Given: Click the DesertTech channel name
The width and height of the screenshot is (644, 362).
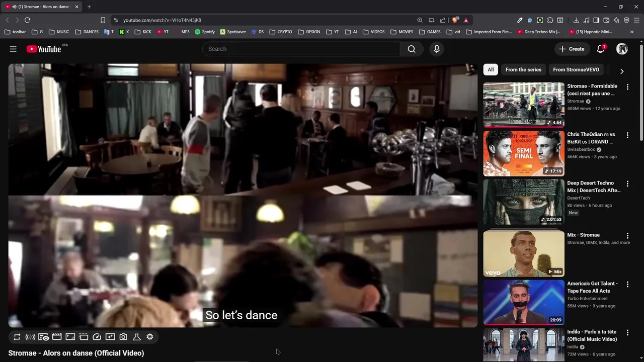Looking at the screenshot, I should point(578,198).
